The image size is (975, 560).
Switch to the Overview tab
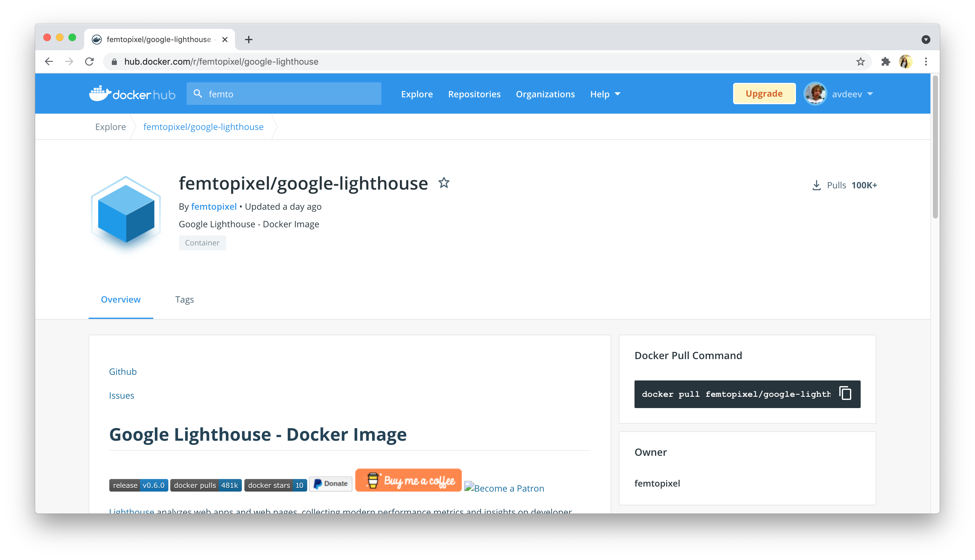click(120, 299)
